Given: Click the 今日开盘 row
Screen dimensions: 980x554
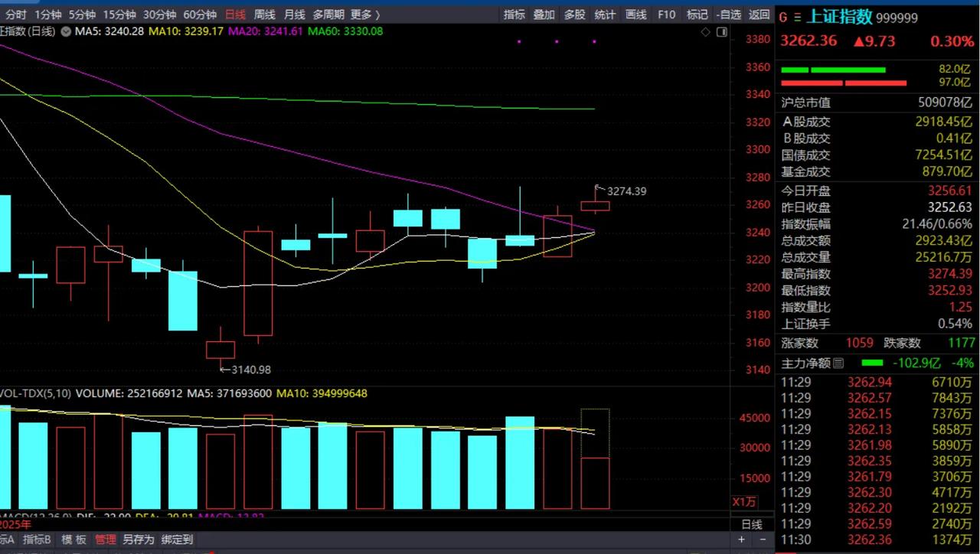Looking at the screenshot, I should click(877, 191).
